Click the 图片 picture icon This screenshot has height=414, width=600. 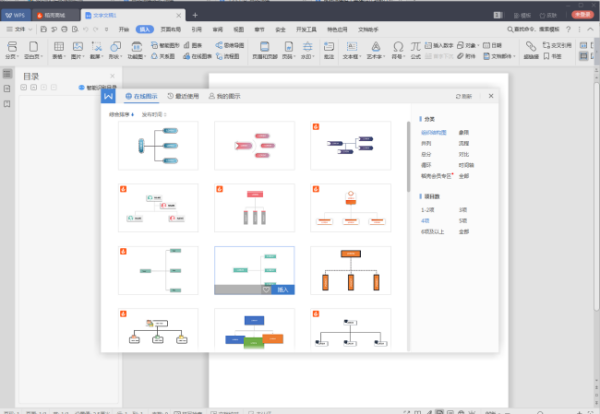[x=78, y=50]
